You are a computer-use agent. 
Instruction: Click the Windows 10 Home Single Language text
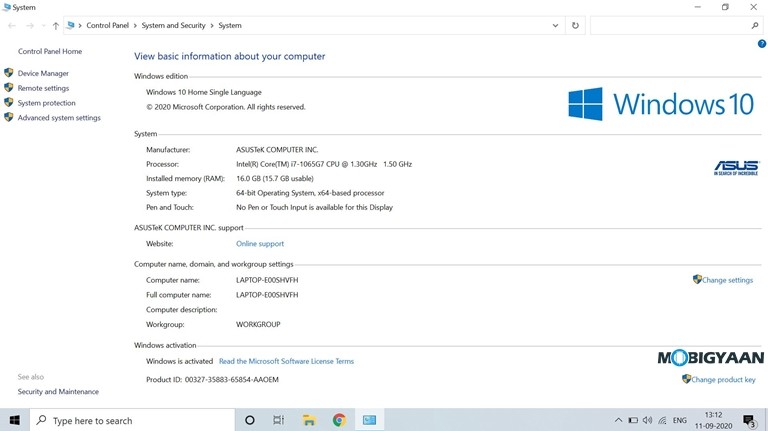[x=203, y=92]
